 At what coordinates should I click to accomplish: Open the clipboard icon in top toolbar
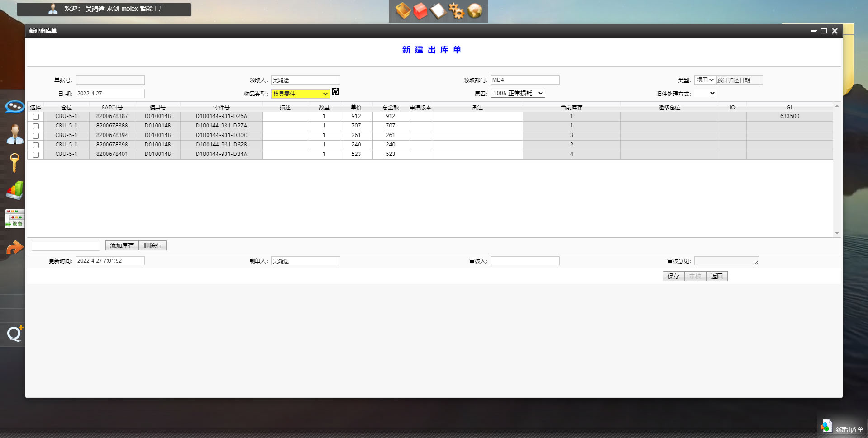coord(438,11)
